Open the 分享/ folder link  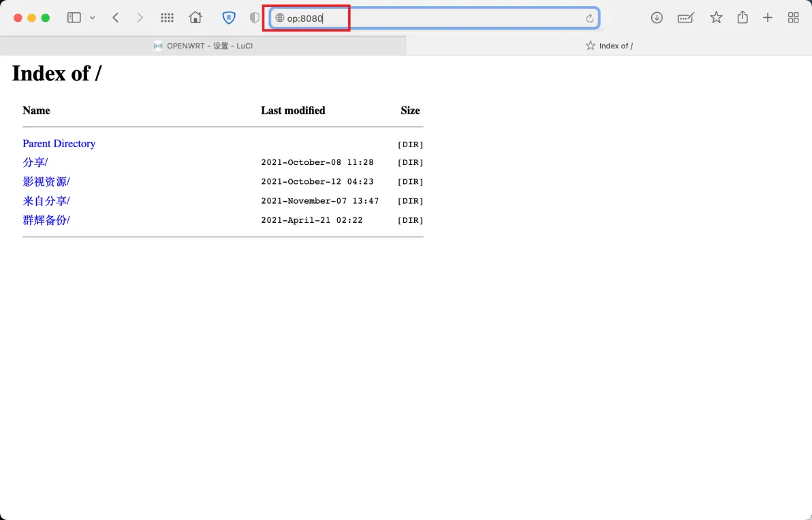tap(35, 162)
